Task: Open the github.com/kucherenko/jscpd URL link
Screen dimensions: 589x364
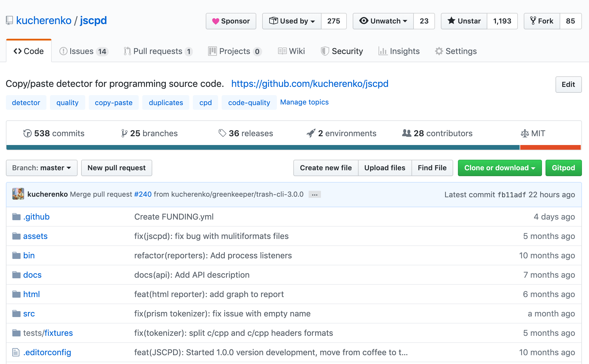Action: pos(310,84)
